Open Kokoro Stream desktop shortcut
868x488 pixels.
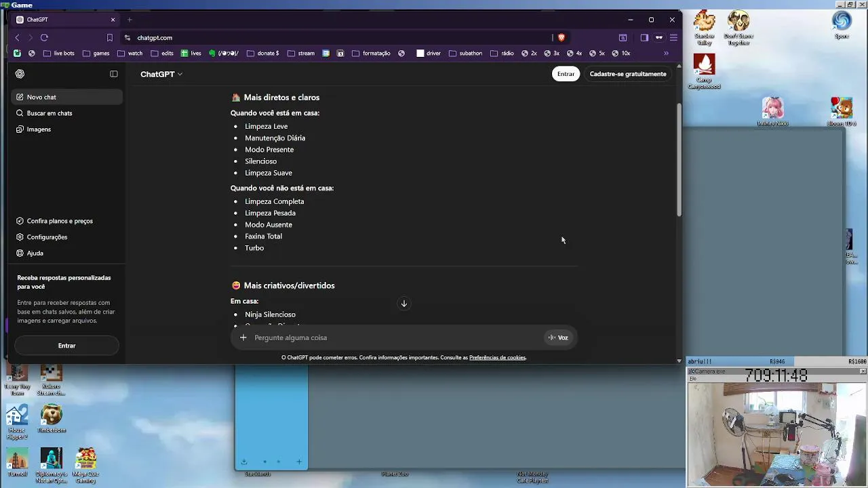pos(51,380)
